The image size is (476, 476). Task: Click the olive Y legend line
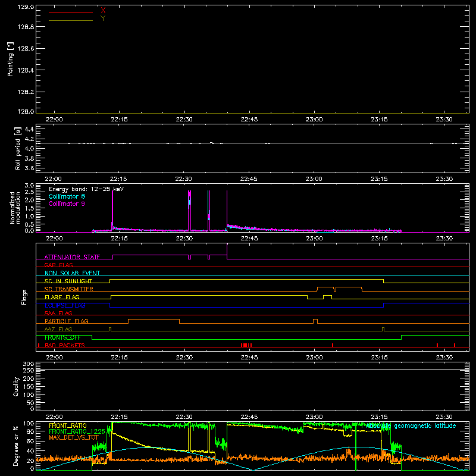point(71,20)
